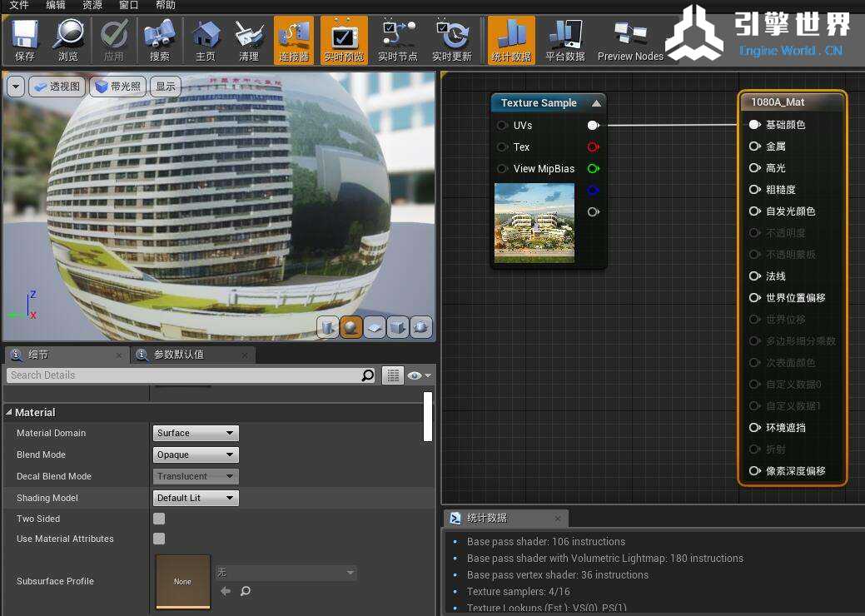Image resolution: width=865 pixels, height=616 pixels.
Task: Collapse the Material section in details
Action: (9, 412)
